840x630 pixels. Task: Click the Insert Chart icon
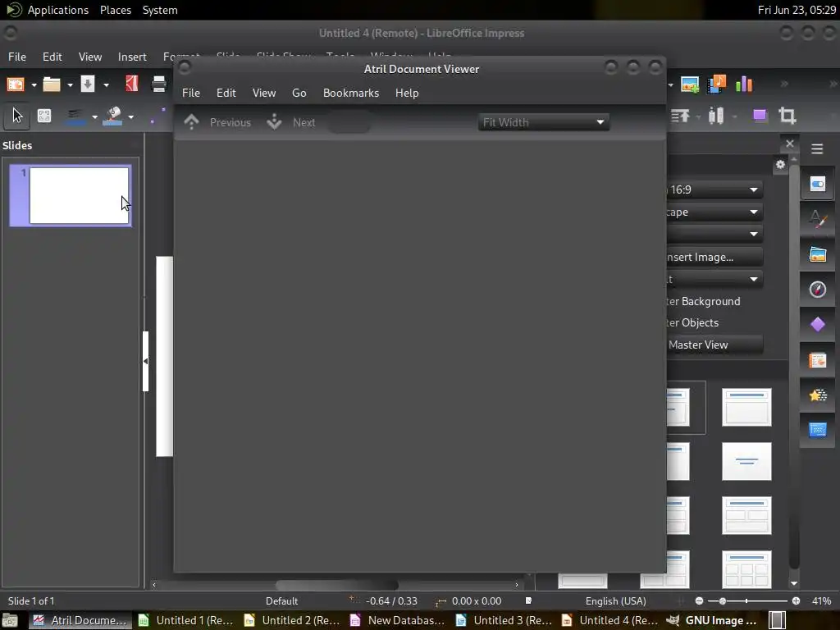[x=744, y=84]
